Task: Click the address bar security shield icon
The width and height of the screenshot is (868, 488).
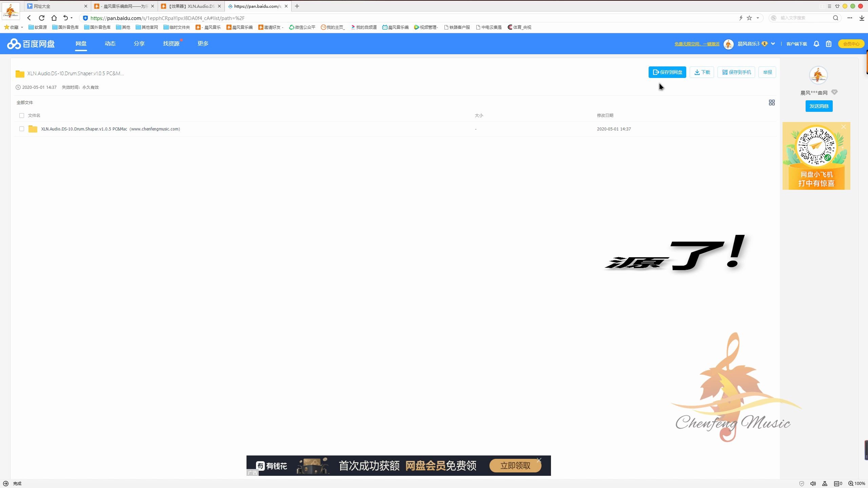Action: pos(85,18)
